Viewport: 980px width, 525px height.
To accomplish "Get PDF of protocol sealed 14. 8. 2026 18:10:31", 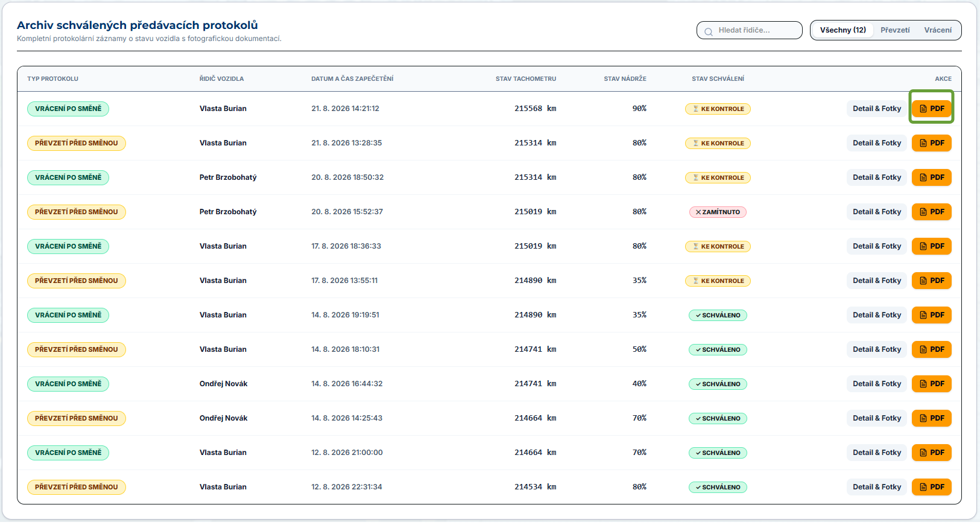I will click(931, 349).
